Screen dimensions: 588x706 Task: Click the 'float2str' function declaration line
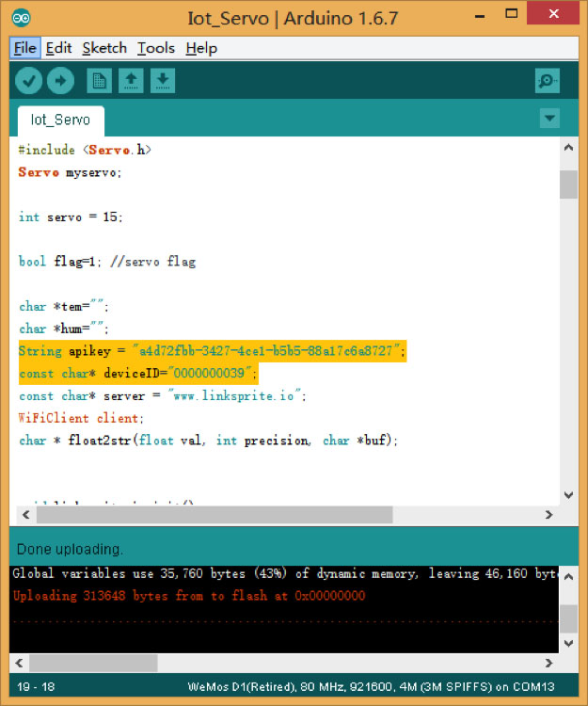point(208,441)
